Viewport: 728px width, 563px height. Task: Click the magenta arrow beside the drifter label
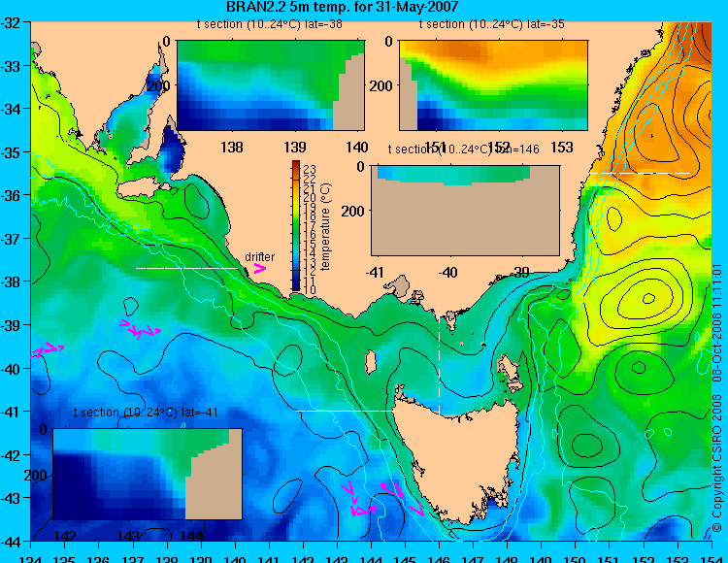(x=259, y=268)
